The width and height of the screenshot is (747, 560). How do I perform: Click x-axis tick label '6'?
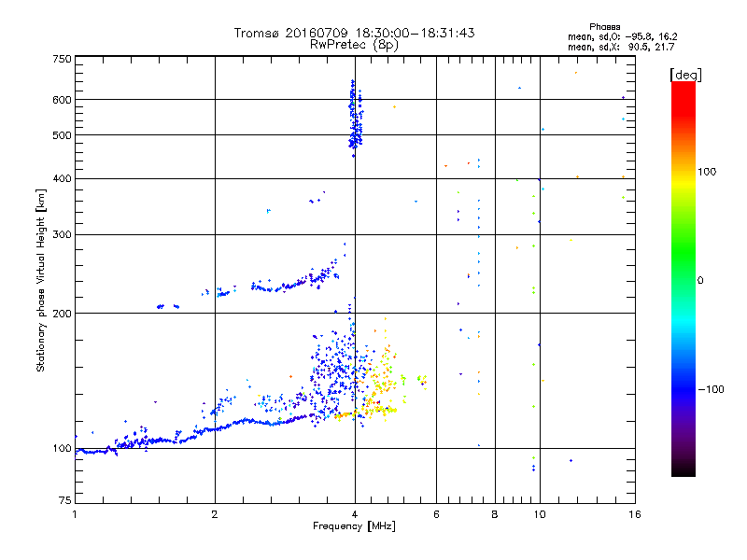coord(436,514)
